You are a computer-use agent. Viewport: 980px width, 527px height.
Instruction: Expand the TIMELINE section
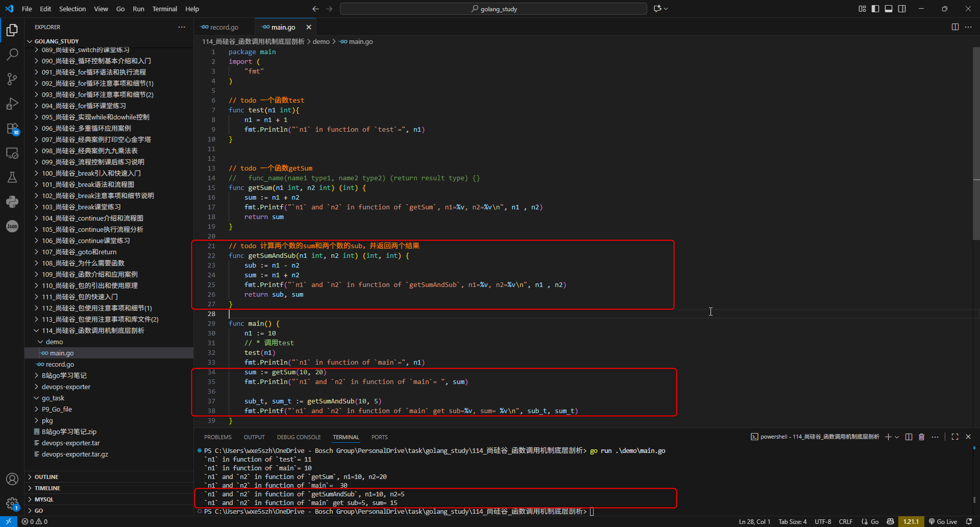click(109, 488)
